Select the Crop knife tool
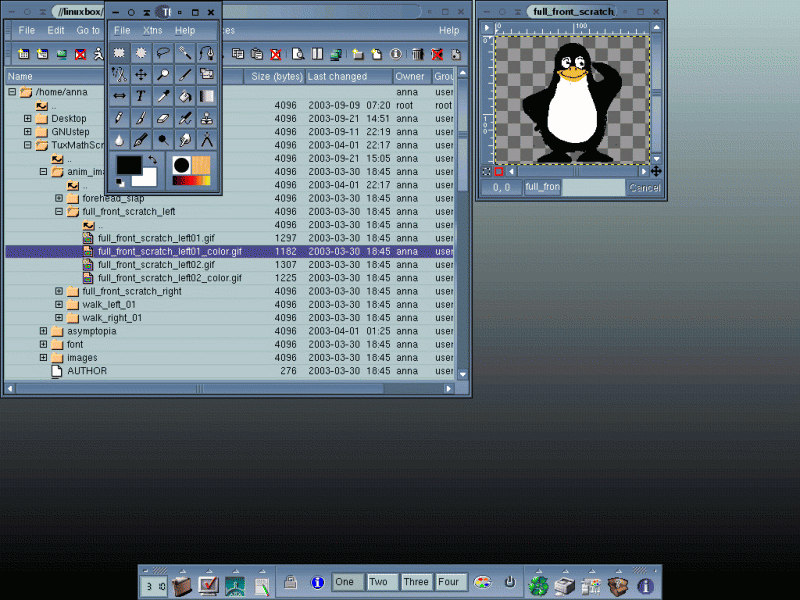Image resolution: width=800 pixels, height=600 pixels. pyautogui.click(x=185, y=74)
